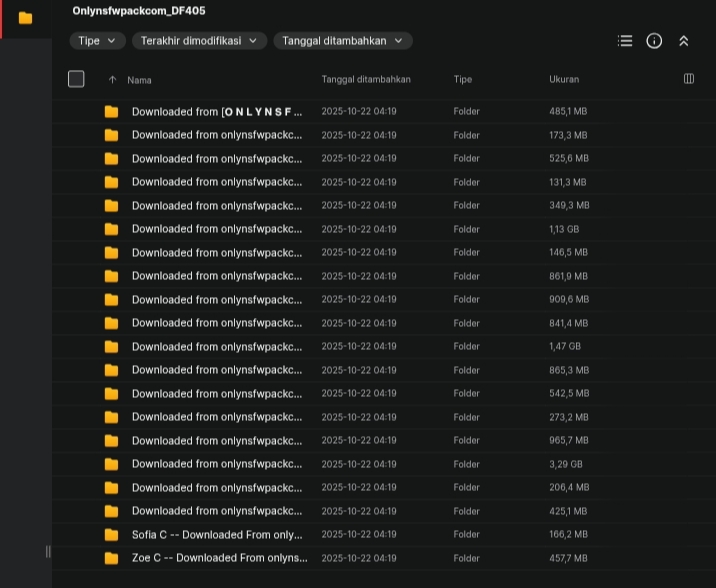716x588 pixels.
Task: Open the Tipe filter dropdown
Action: (x=97, y=41)
